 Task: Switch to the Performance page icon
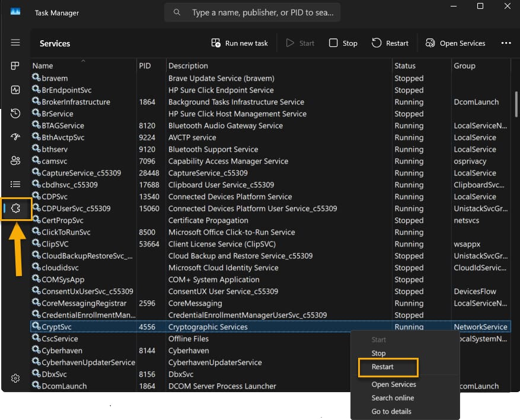tap(15, 90)
